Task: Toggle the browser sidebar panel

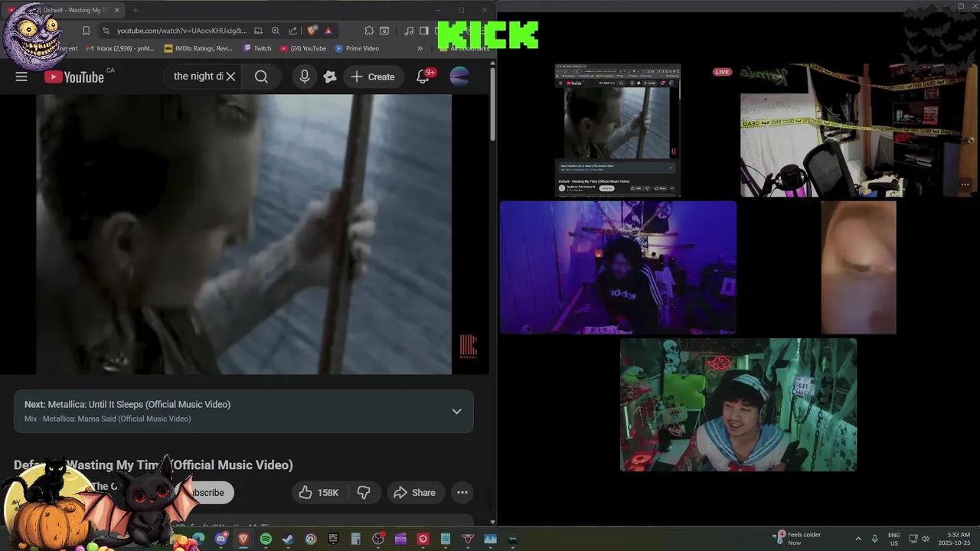Action: 423,31
